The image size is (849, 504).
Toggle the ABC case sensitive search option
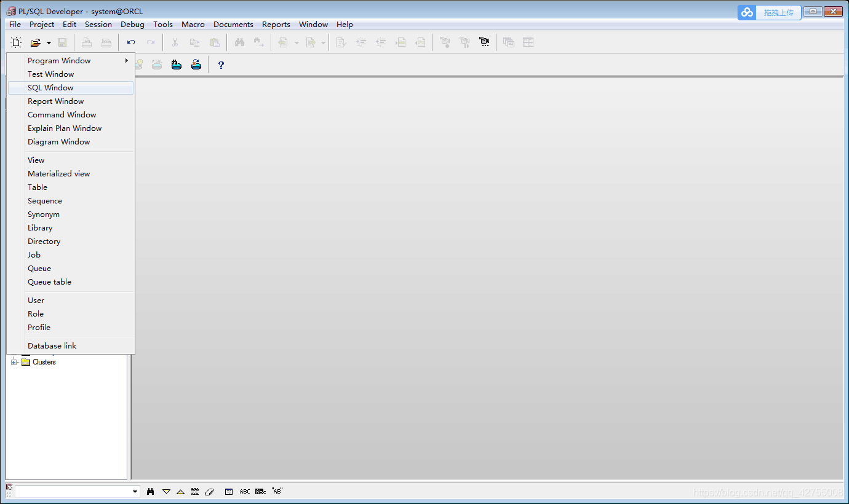[245, 492]
